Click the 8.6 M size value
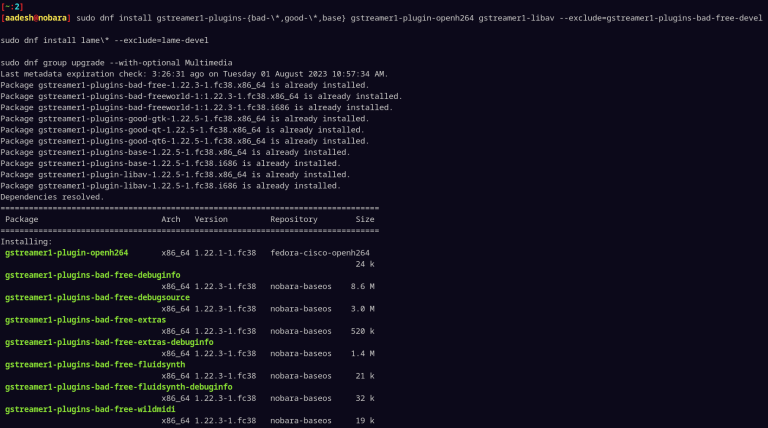This screenshot has height=428, width=768. 362,286
